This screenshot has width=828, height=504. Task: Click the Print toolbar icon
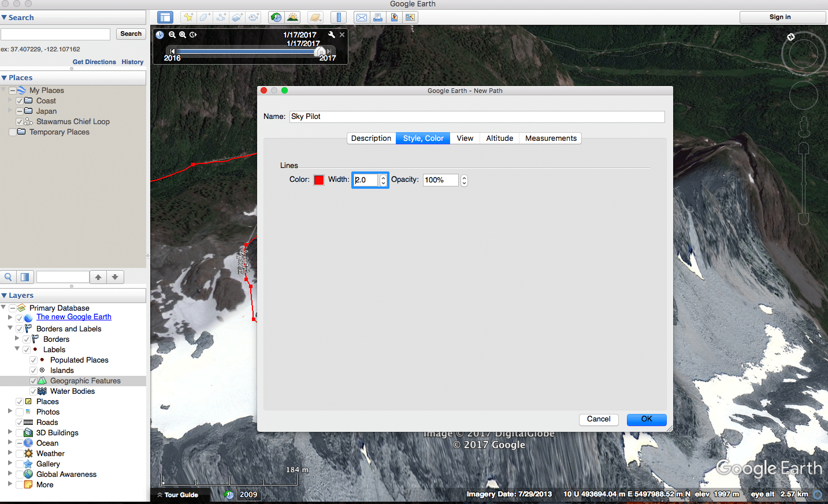[378, 17]
